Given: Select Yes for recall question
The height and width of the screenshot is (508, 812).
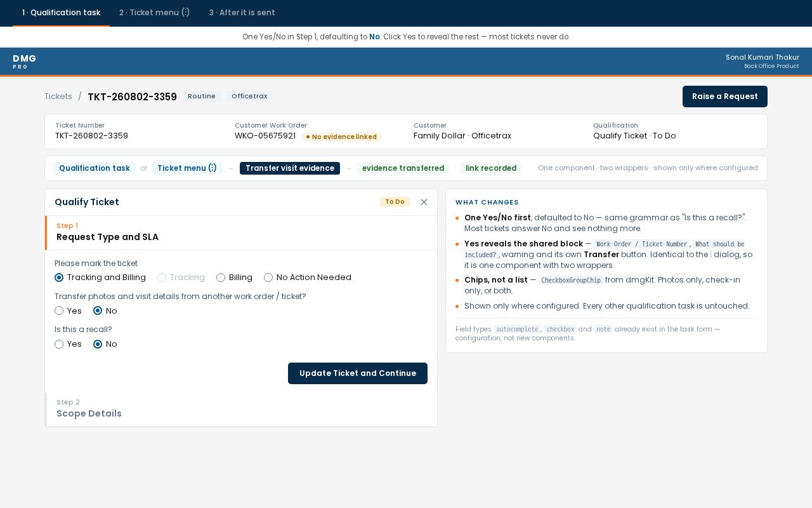Looking at the screenshot, I should pos(68,344).
